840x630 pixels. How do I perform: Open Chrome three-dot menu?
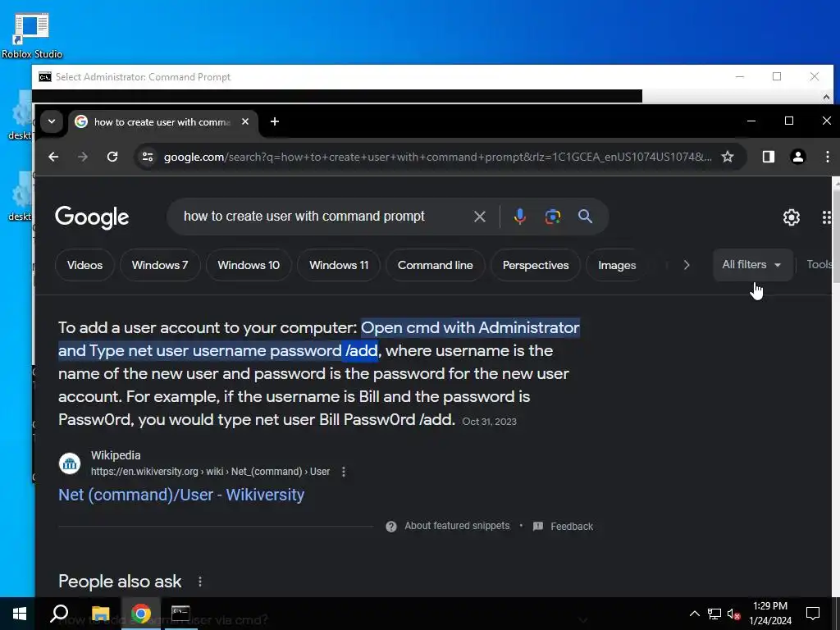click(x=827, y=157)
